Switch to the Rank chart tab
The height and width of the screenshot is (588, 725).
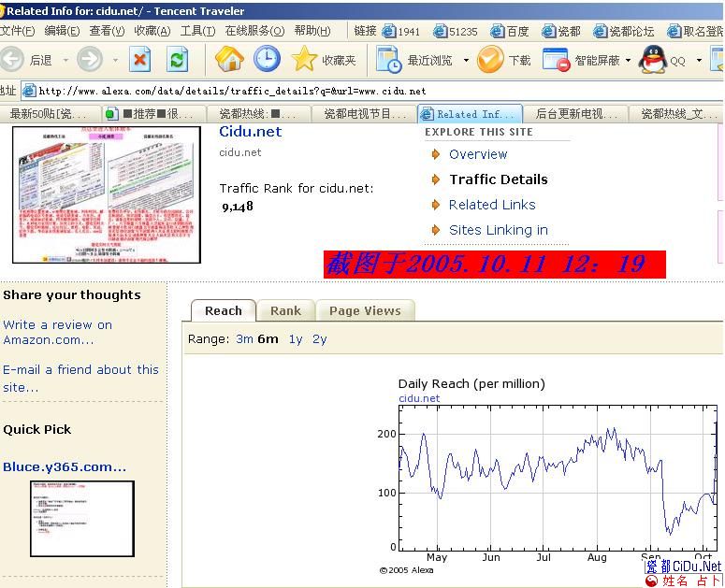(285, 311)
